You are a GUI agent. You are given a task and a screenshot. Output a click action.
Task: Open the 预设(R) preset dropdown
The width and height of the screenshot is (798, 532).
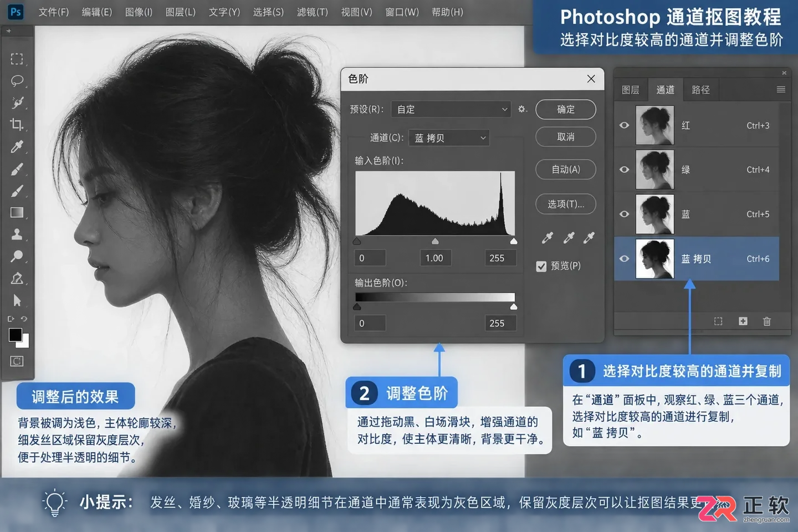451,109
